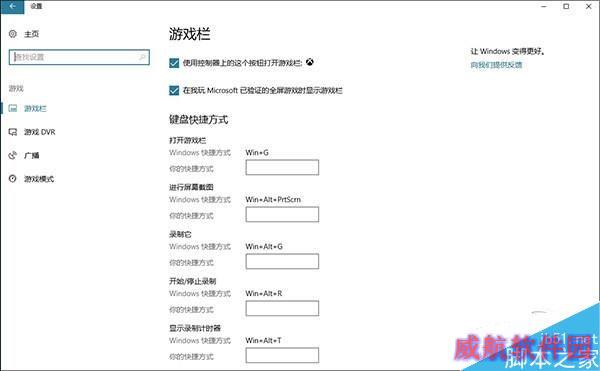Select the 广播 broadcast sidebar icon
Viewport: 600px width, 371px height.
coord(13,155)
